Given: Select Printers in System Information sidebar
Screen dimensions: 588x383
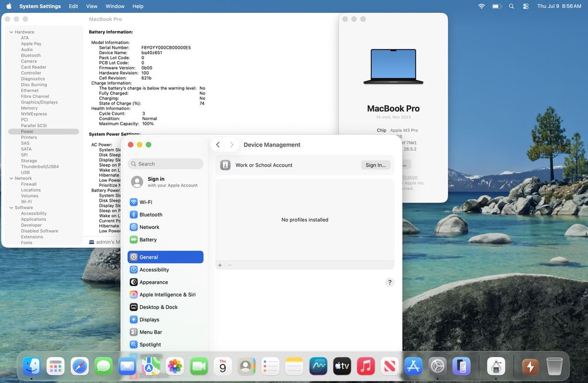Looking at the screenshot, I should coord(29,137).
